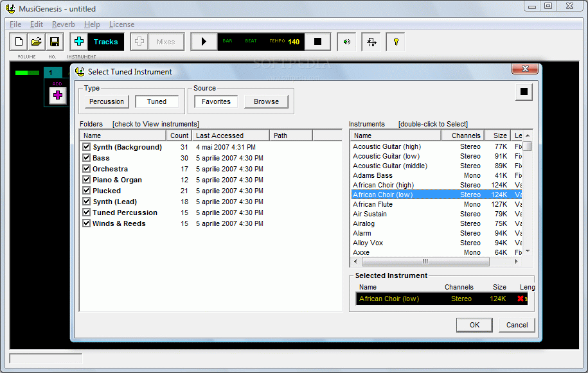Stop instrument preview with dialog stop button

524,92
